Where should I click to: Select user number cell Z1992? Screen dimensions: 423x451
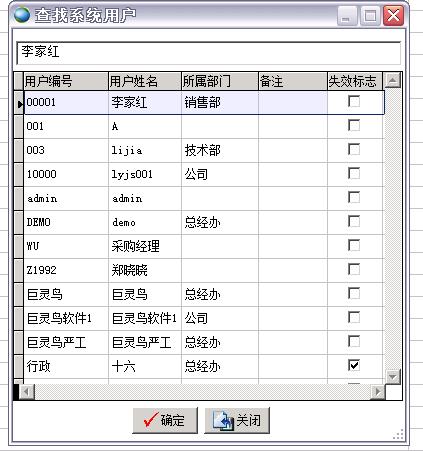point(66,270)
